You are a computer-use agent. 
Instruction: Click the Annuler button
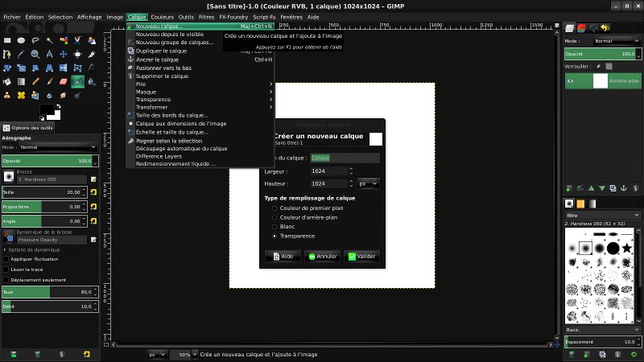click(x=323, y=256)
